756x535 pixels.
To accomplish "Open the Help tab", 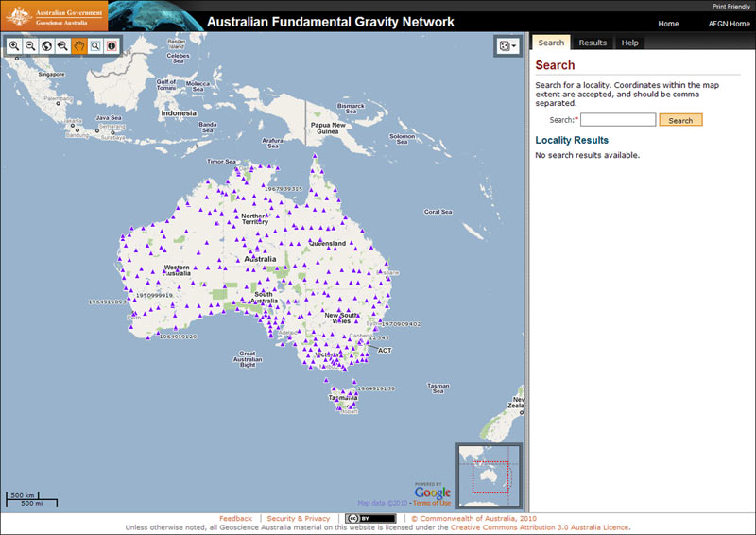I will coord(629,43).
